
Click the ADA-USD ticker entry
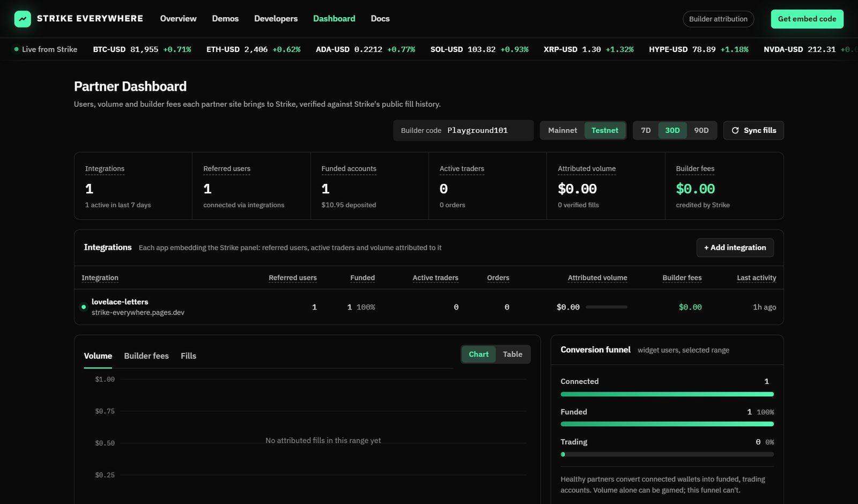(x=365, y=49)
